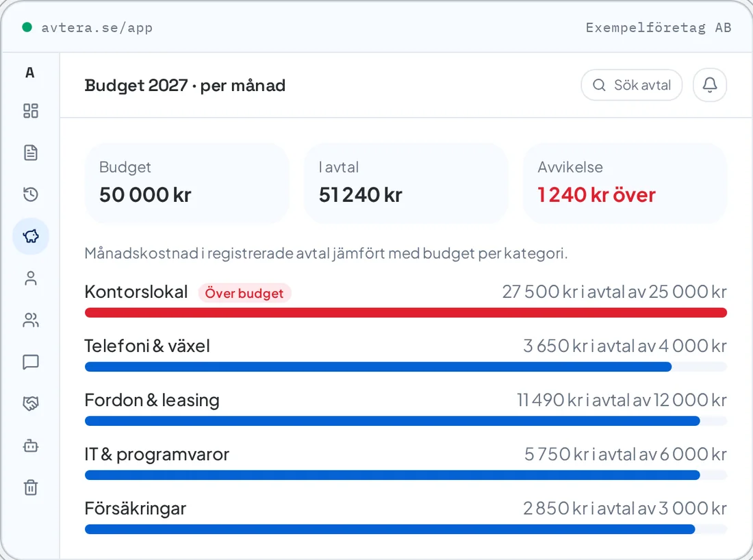
Task: Click 11 490 kr i avtal av 12 000 kr
Action: click(x=622, y=400)
